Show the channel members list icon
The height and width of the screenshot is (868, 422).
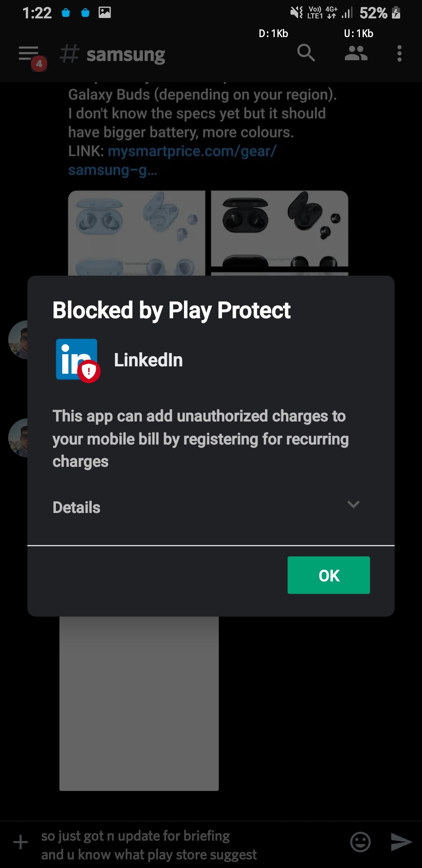(x=356, y=53)
